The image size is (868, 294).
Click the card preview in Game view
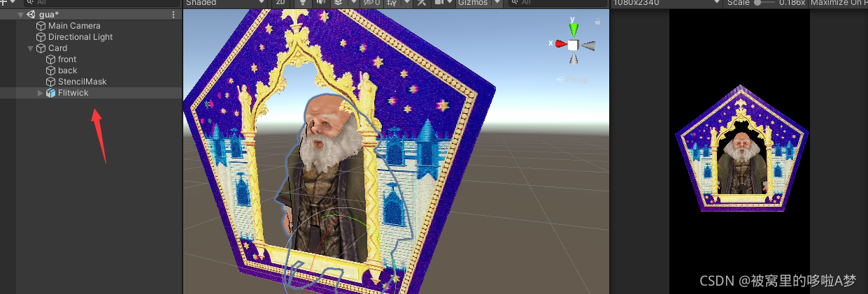742,148
